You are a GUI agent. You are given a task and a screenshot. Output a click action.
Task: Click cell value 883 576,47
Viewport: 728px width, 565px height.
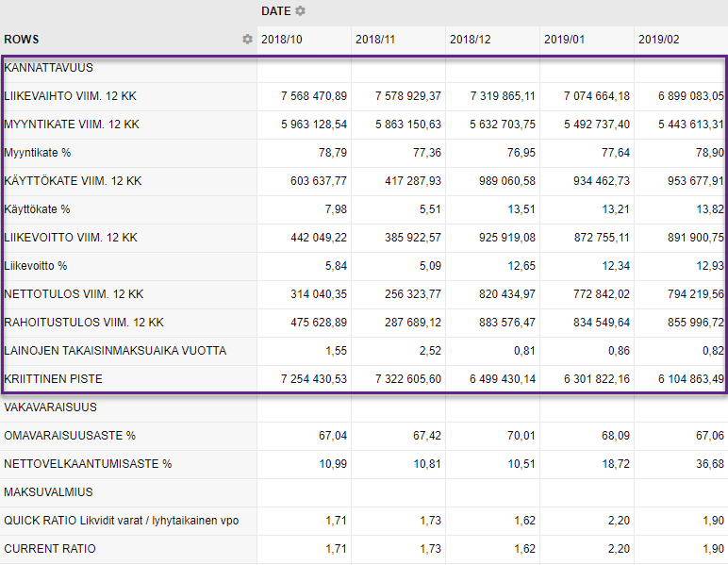pyautogui.click(x=507, y=323)
